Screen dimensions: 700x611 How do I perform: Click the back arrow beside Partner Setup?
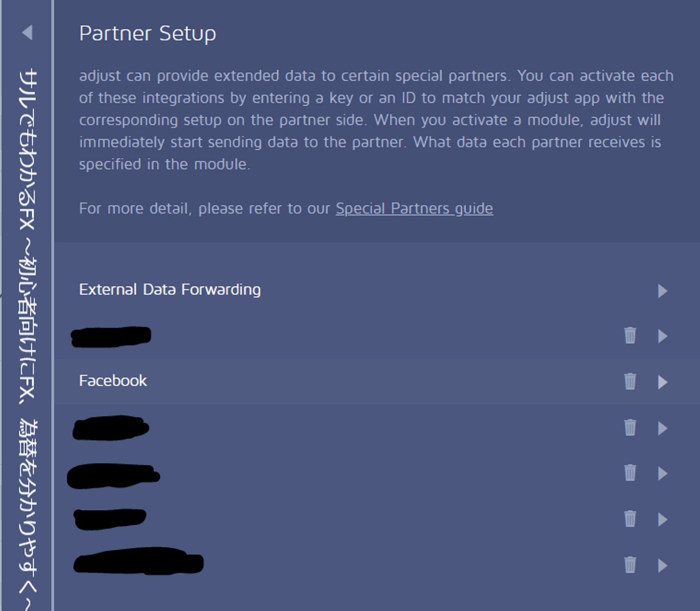(x=27, y=33)
